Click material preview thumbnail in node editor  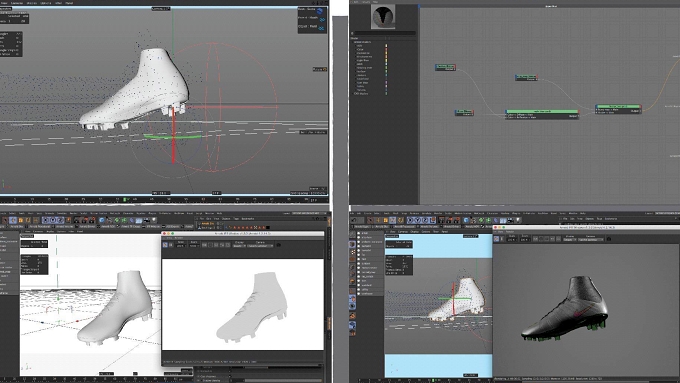click(x=383, y=16)
